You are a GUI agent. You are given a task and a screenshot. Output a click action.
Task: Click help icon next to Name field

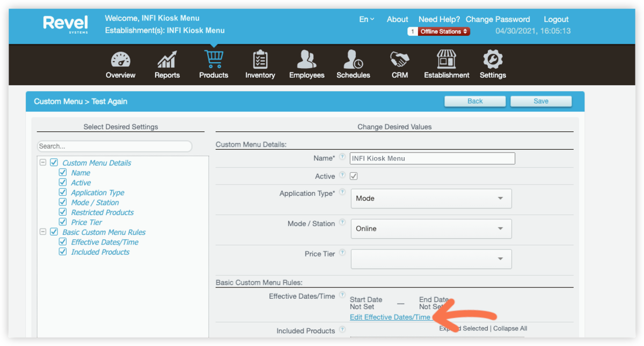pos(342,157)
